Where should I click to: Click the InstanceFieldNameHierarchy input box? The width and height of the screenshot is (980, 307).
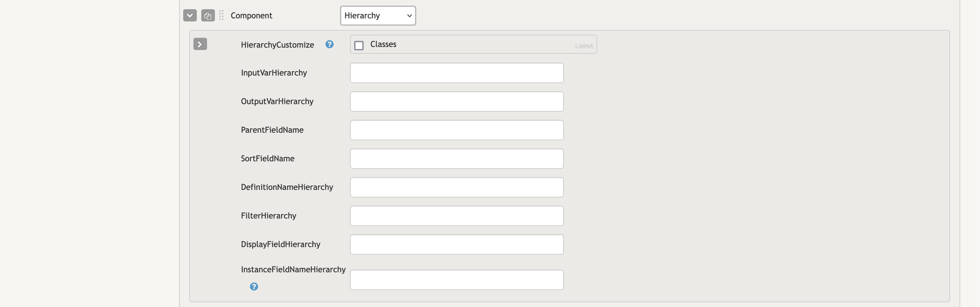click(x=457, y=280)
